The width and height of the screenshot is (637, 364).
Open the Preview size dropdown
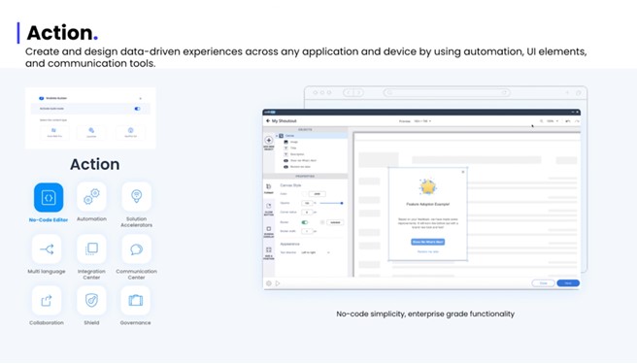point(422,121)
